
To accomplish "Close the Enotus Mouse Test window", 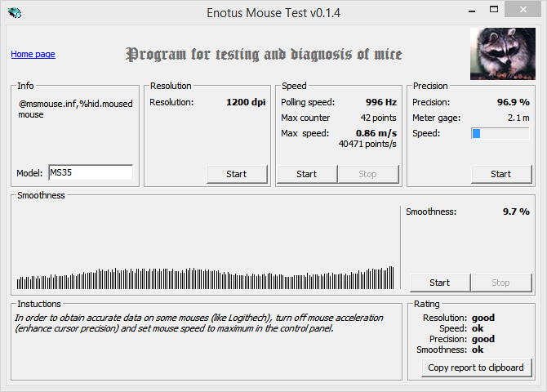I will coord(523,10).
